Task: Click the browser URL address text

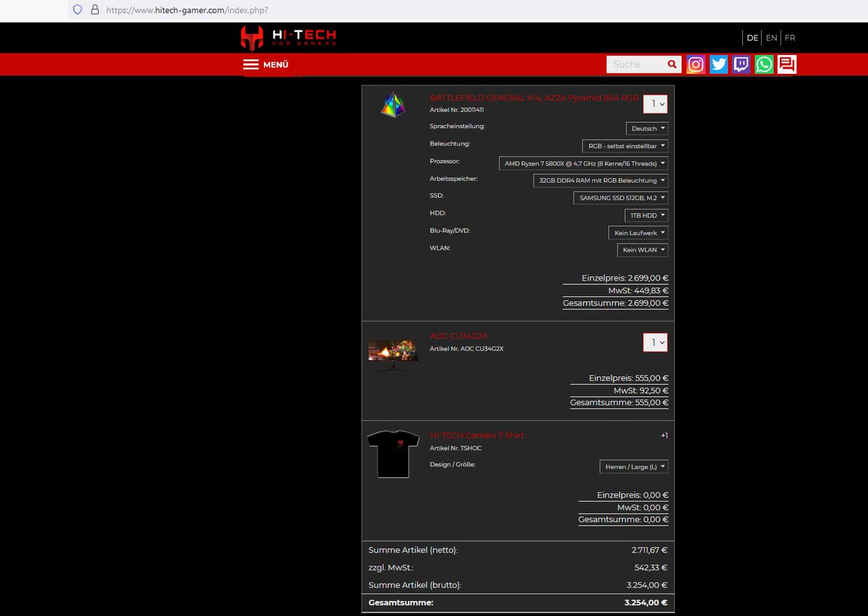Action: 187,11
